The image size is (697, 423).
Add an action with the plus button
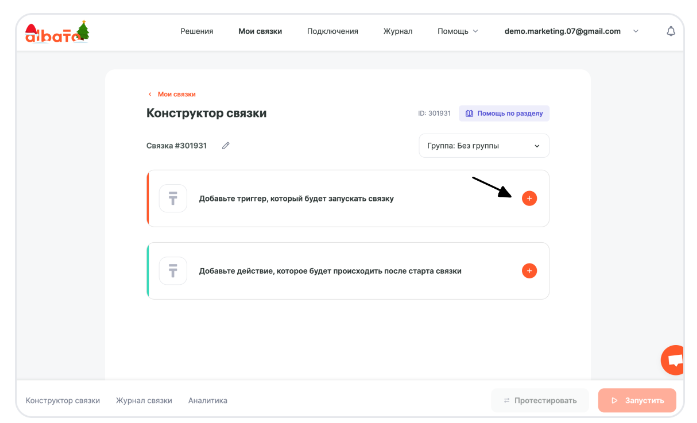(x=529, y=271)
